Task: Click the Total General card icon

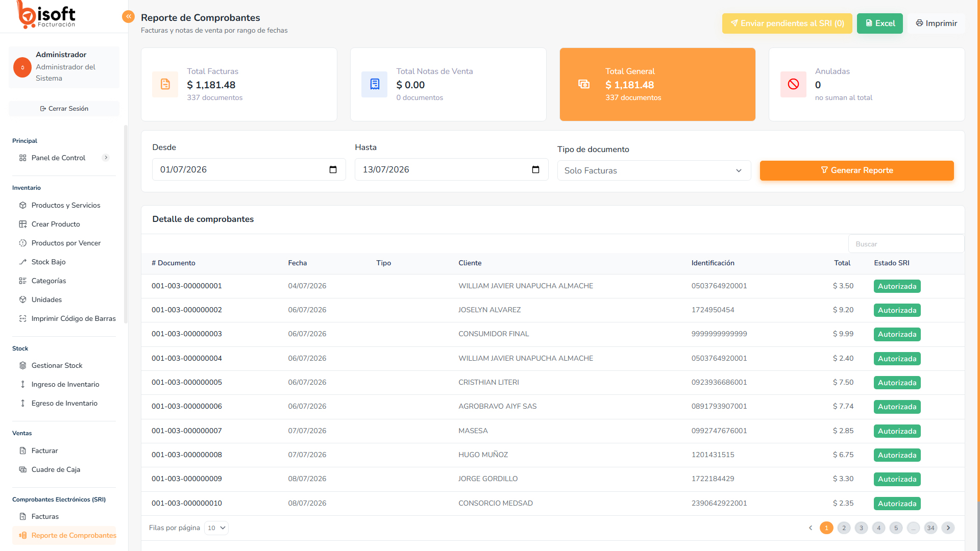Action: 584,84
